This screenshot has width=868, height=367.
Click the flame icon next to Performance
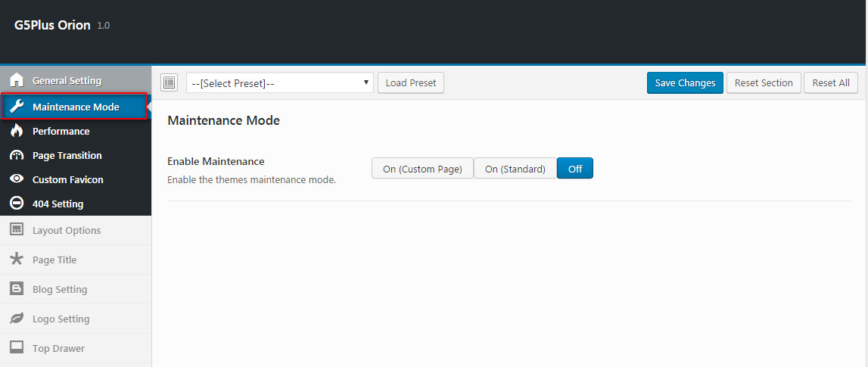click(17, 131)
